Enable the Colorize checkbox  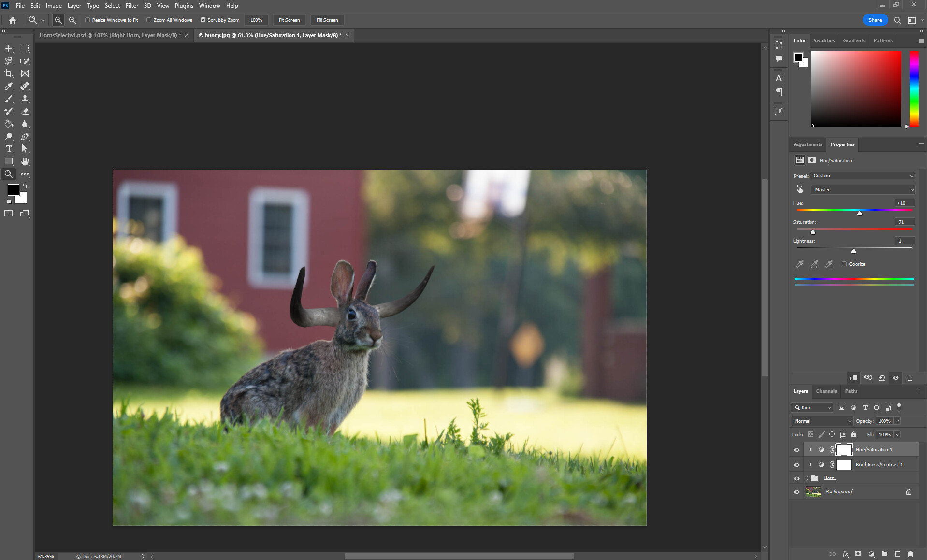click(844, 264)
